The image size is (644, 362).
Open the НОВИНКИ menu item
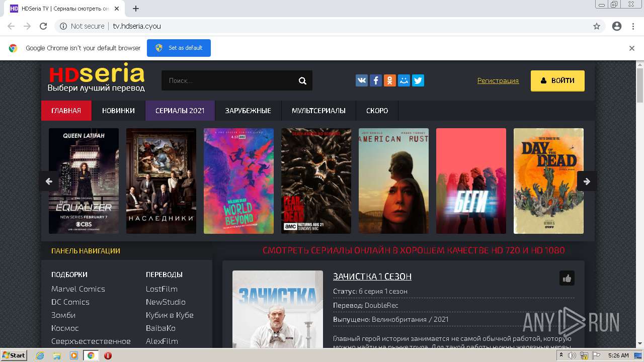pyautogui.click(x=118, y=111)
